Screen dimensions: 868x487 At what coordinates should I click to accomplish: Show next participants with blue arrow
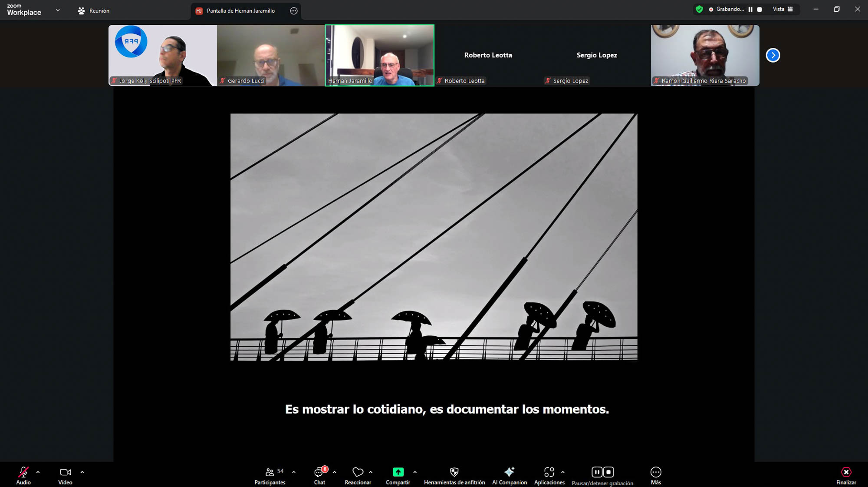(773, 55)
